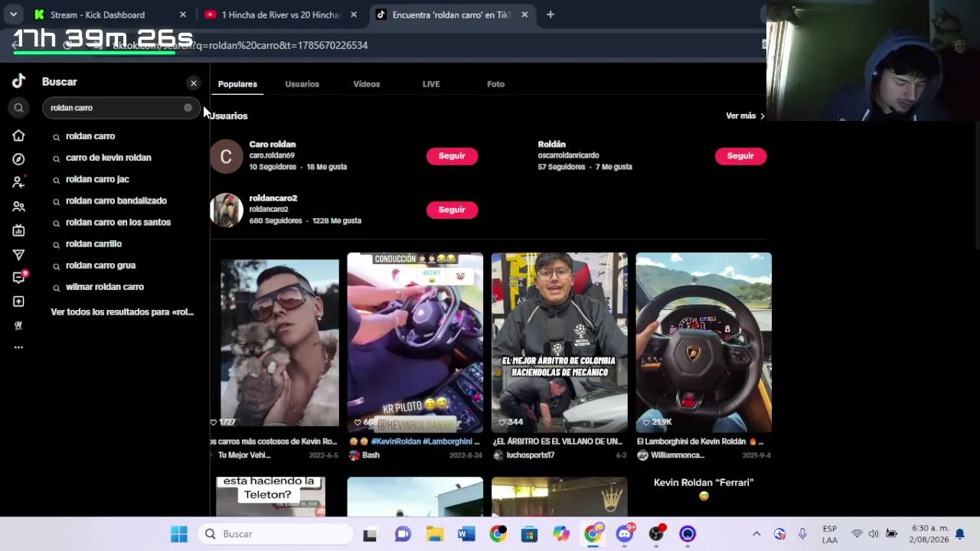The image size is (980, 551).
Task: Follow the user Caro roldan
Action: (x=452, y=156)
